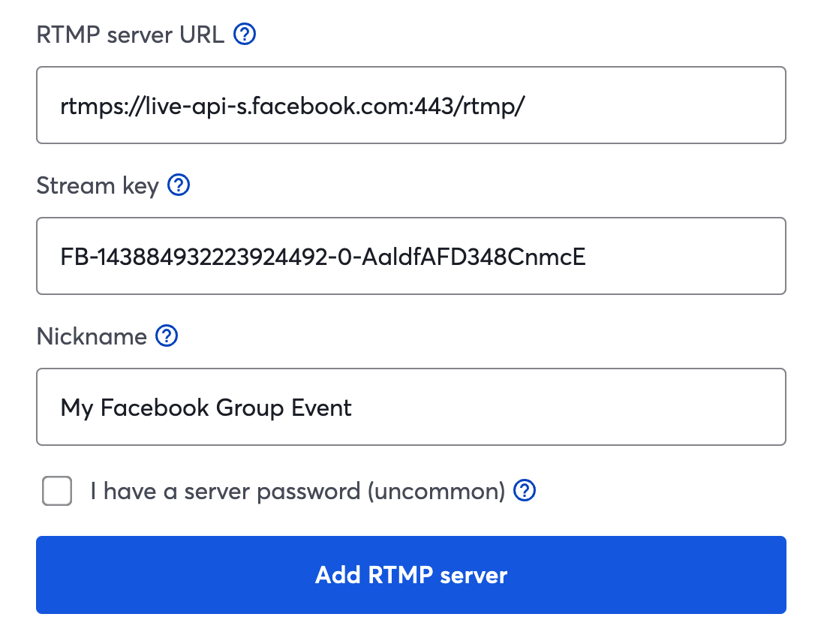Image resolution: width=836 pixels, height=644 pixels.
Task: Show help for the Stream key field
Action: pos(179,185)
